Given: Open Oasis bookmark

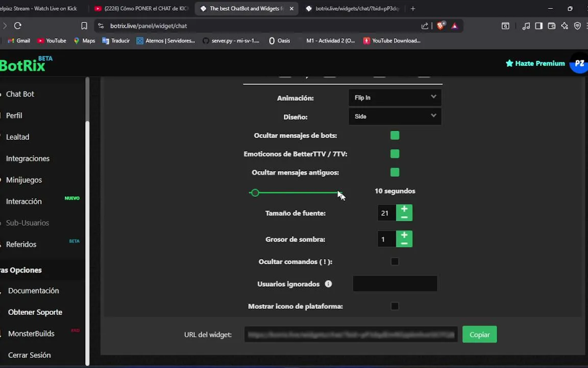Looking at the screenshot, I should (280, 40).
